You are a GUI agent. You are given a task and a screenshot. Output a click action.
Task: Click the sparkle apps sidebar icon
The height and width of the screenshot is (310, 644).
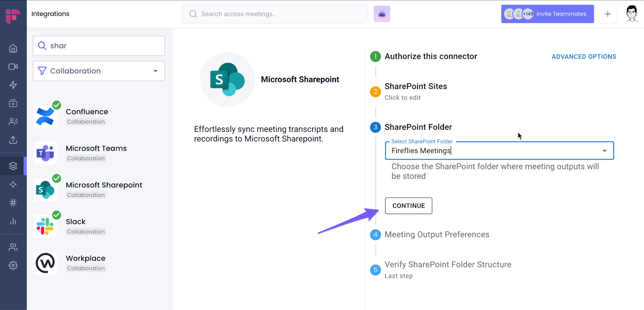[x=13, y=184]
